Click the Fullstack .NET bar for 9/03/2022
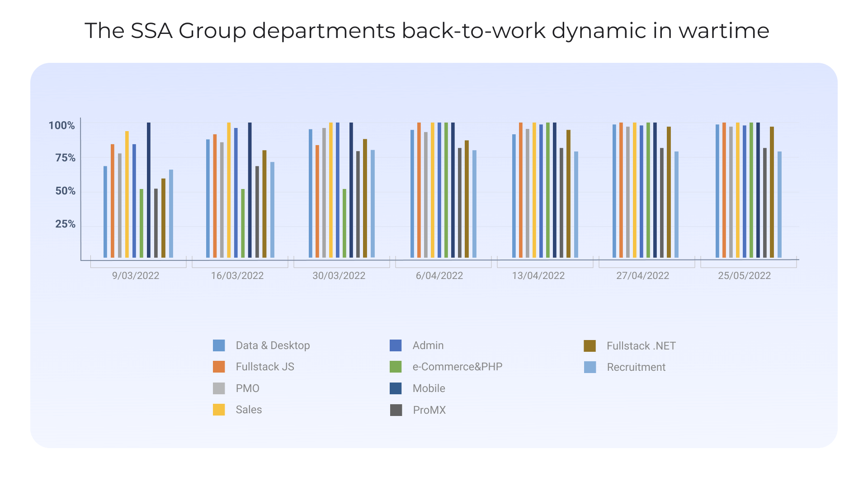The width and height of the screenshot is (868, 482). 164,218
